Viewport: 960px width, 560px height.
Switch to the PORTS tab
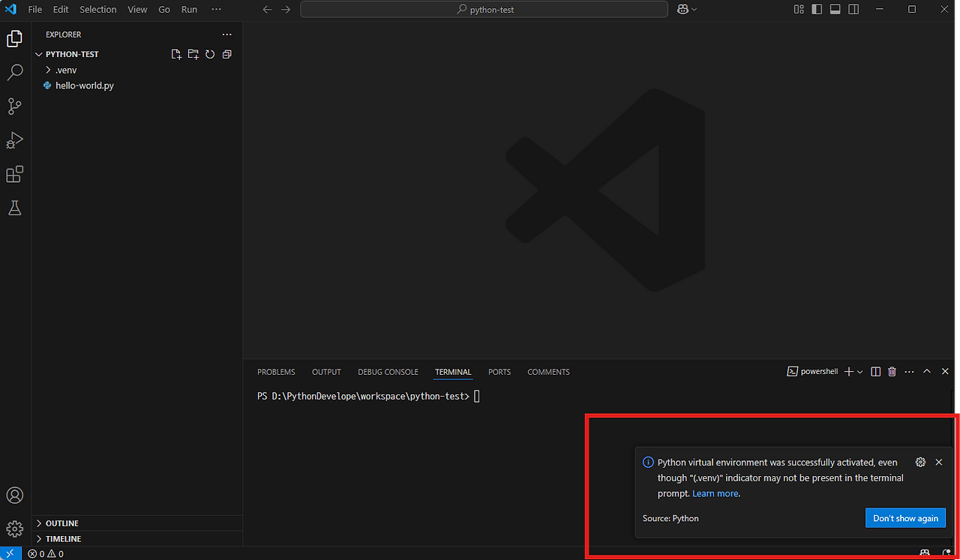(499, 372)
